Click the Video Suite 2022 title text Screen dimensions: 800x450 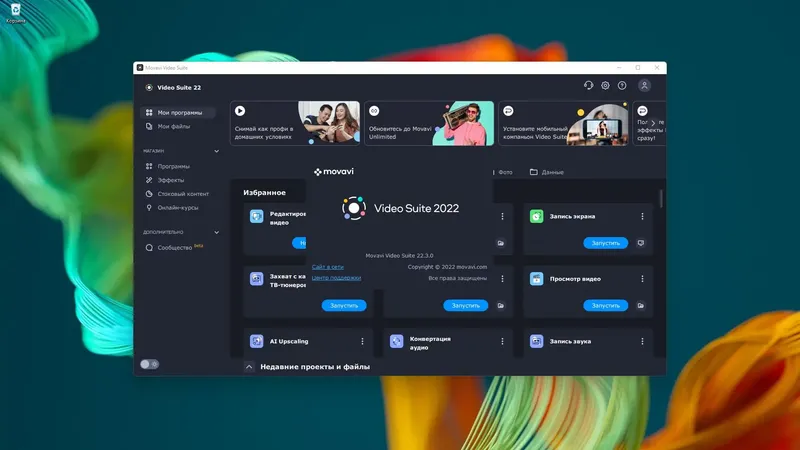point(416,208)
